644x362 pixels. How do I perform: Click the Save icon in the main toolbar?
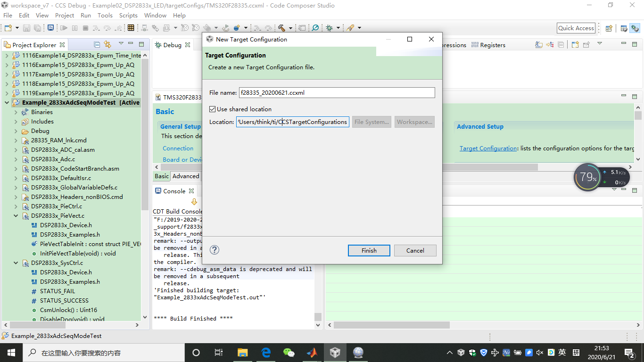click(x=26, y=28)
